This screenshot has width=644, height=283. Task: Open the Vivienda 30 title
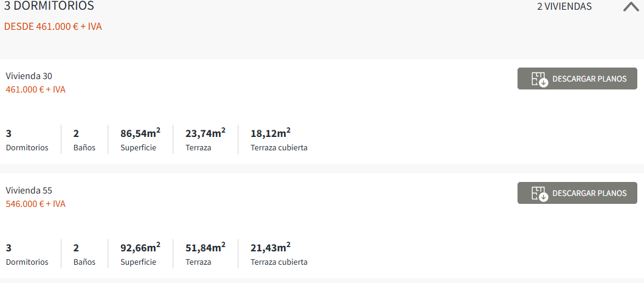(29, 76)
